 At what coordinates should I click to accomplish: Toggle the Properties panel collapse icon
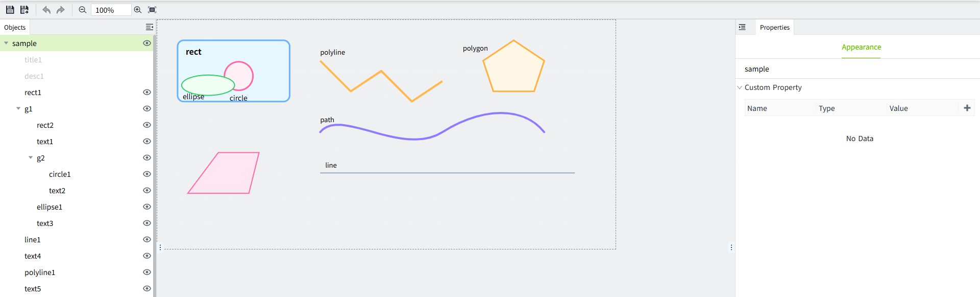click(742, 27)
